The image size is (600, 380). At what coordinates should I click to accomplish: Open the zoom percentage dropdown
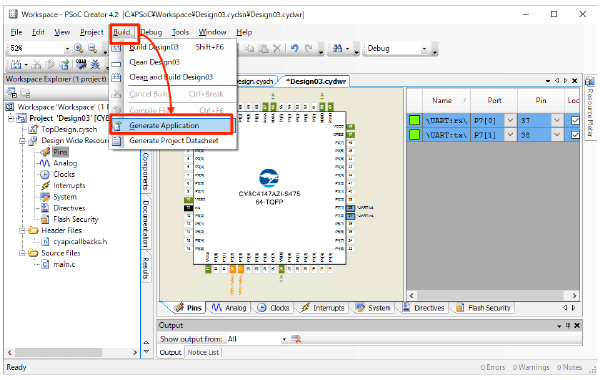pos(67,49)
